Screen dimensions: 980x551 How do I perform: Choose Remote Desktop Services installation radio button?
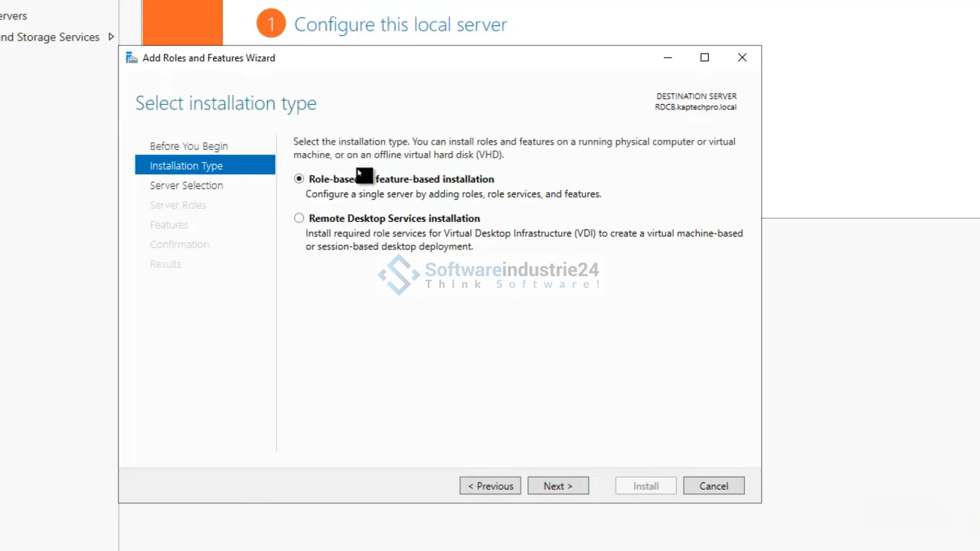tap(299, 218)
